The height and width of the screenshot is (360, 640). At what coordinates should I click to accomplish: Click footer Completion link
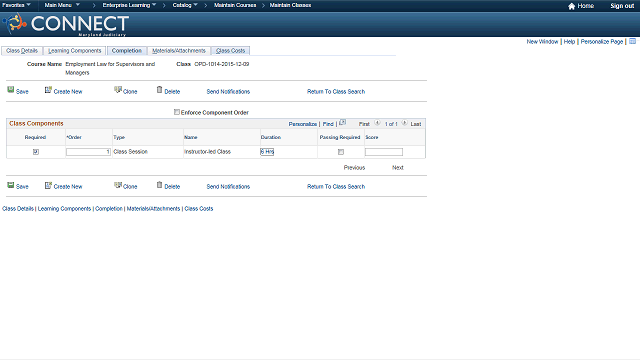pyautogui.click(x=109, y=209)
